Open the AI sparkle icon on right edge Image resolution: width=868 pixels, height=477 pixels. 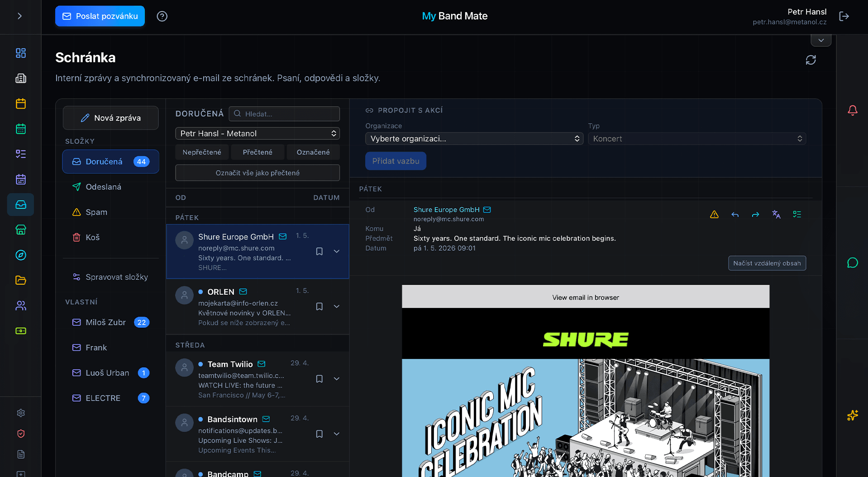(x=853, y=415)
